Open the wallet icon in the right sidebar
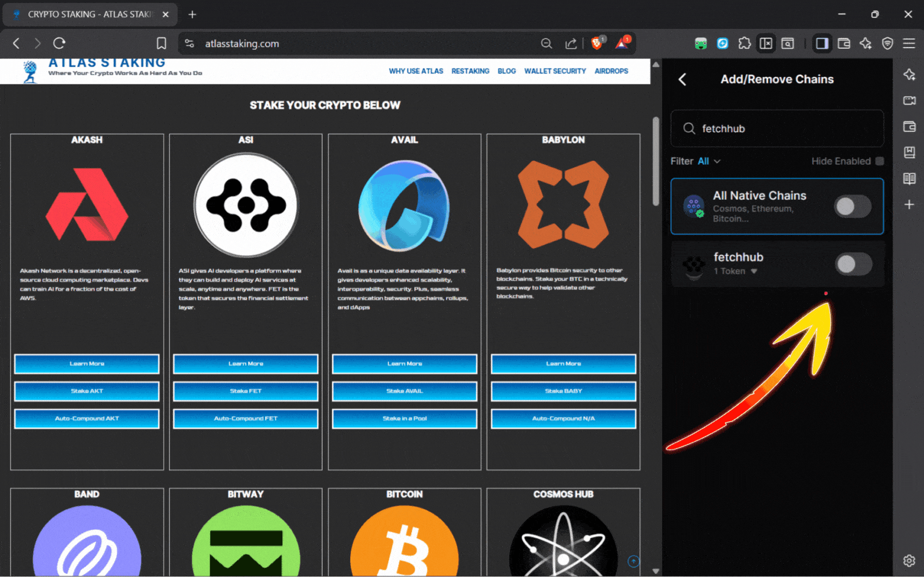924x577 pixels. click(910, 126)
